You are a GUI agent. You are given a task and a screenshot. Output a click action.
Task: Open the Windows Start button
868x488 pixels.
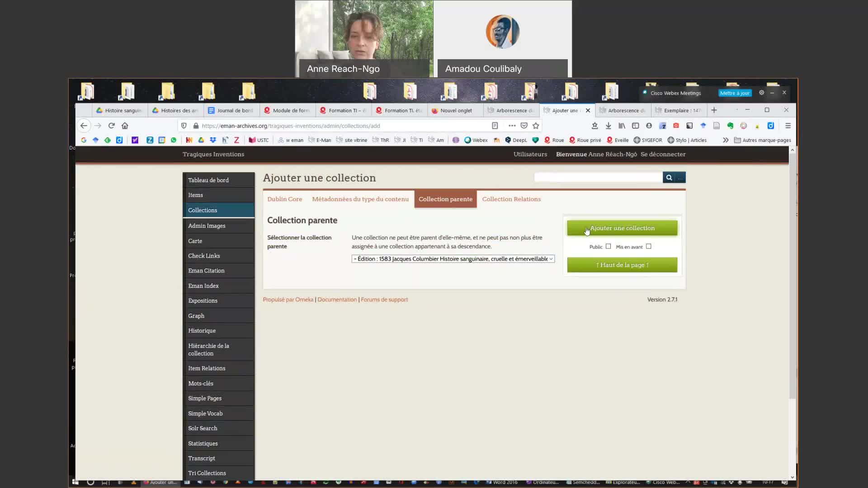coord(76,482)
